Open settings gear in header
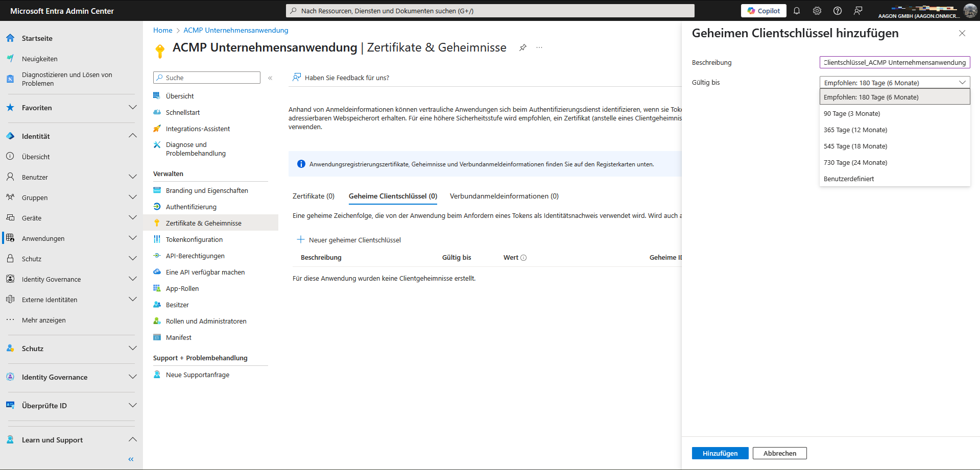The width and height of the screenshot is (980, 470). (x=817, y=11)
